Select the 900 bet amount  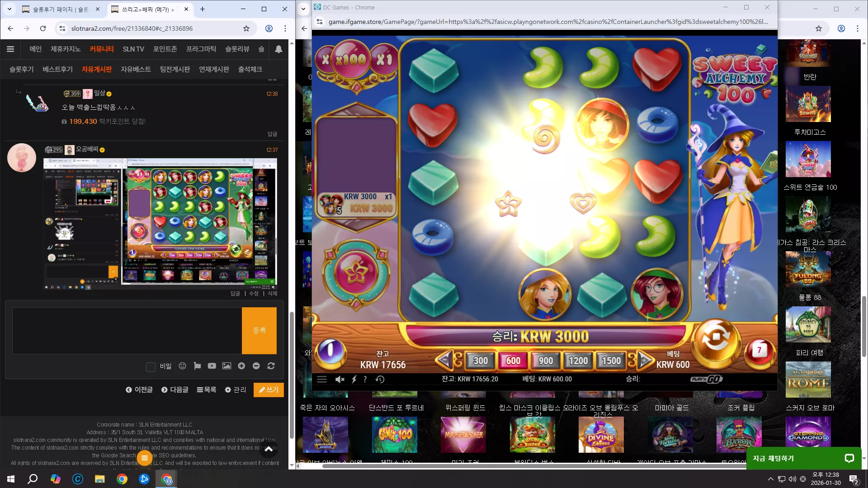546,361
